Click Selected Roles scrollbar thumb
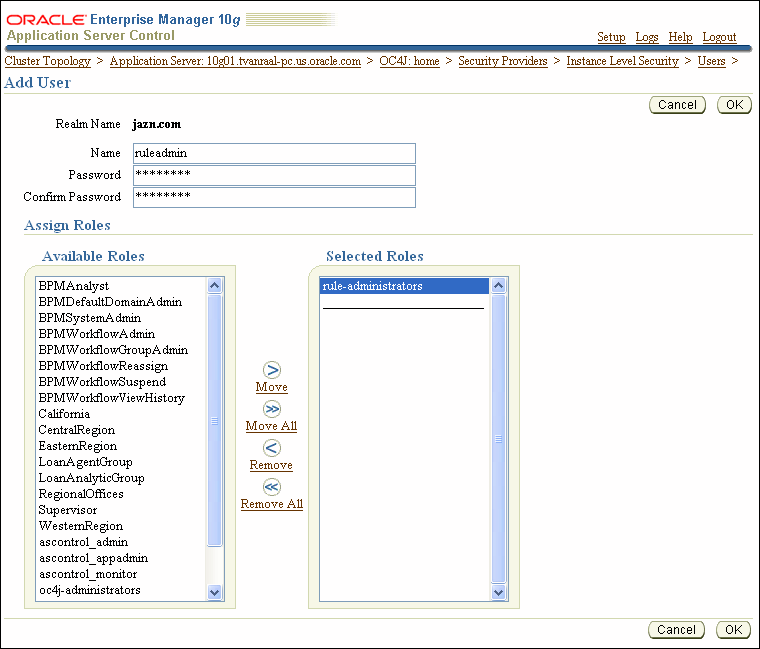This screenshot has height=649, width=760. (498, 439)
